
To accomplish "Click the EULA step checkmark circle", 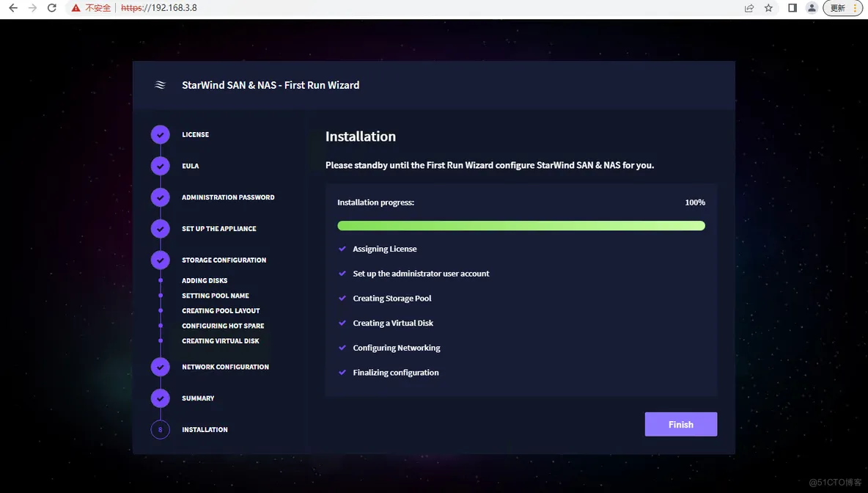I will tap(160, 166).
